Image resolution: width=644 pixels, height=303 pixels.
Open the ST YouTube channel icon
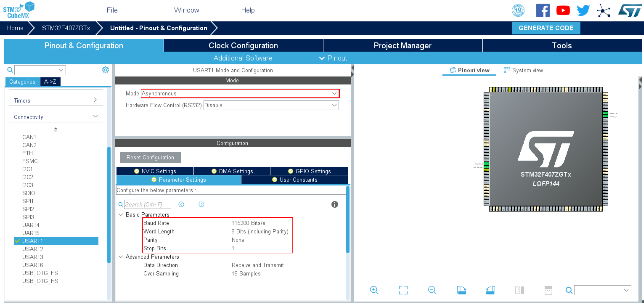563,10
